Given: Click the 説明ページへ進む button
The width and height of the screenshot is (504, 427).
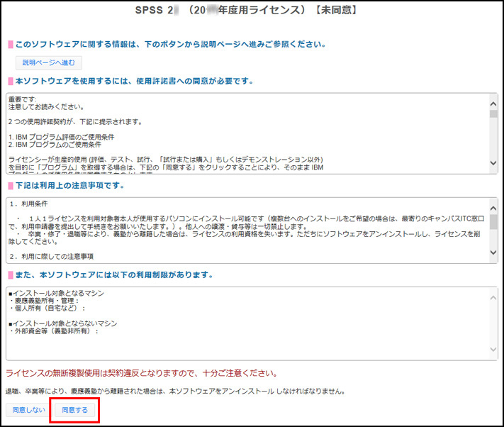Looking at the screenshot, I should pyautogui.click(x=49, y=62).
